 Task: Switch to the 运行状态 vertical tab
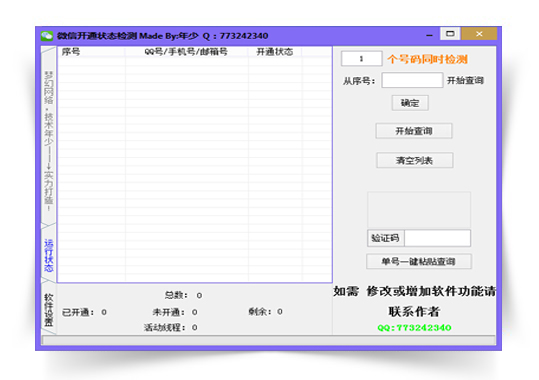click(48, 255)
